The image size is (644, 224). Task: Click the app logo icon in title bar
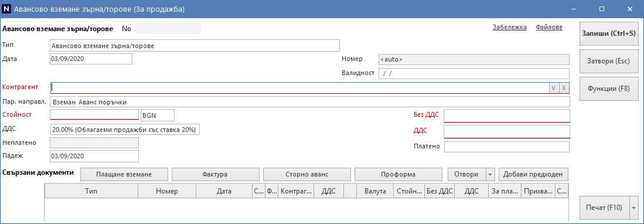tap(6, 9)
